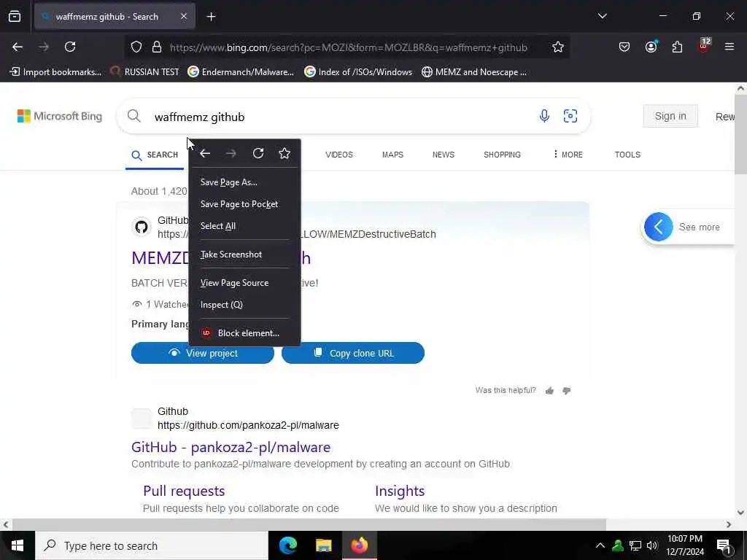Click the Import bookmarks bookmark item
747x560 pixels.
pyautogui.click(x=55, y=72)
